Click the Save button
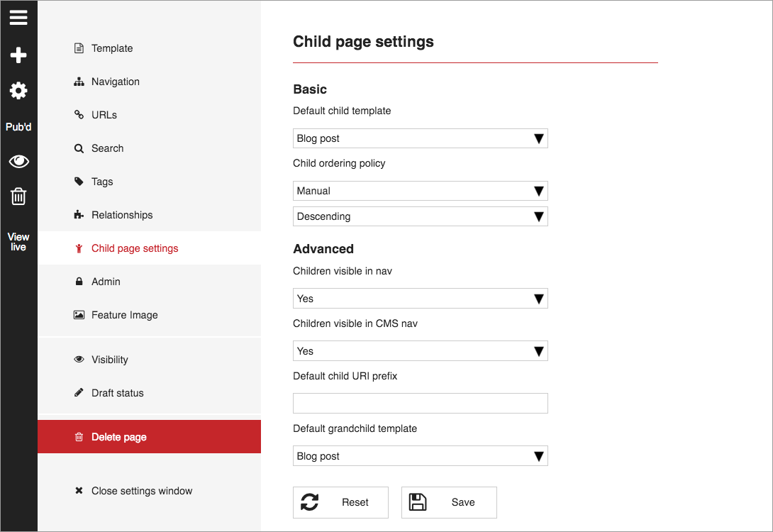Screen dimensions: 773x532 click(449, 502)
